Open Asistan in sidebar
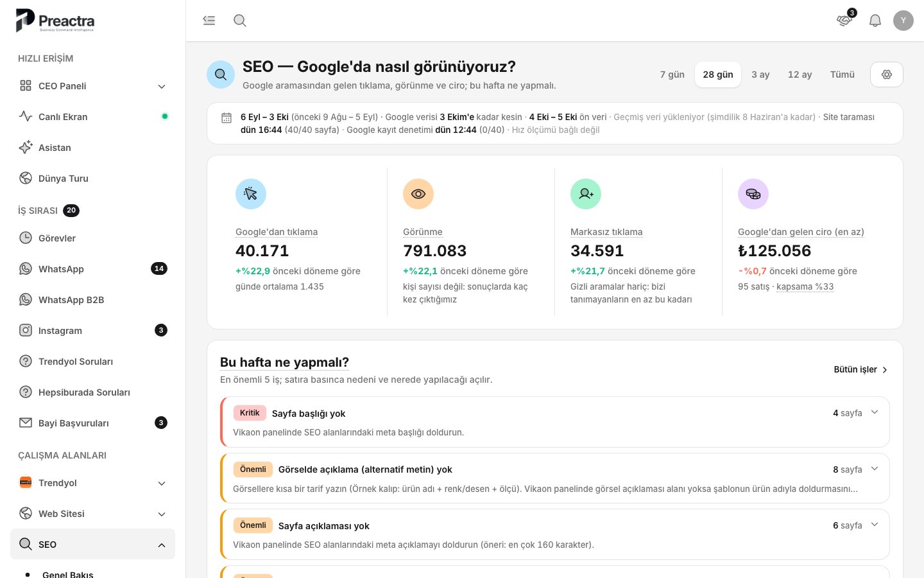 point(92,148)
